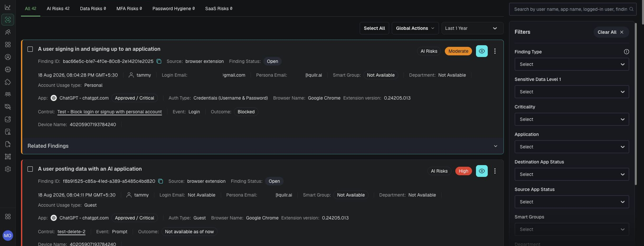The width and height of the screenshot is (644, 246).
Task: Open the Global Actions dropdown
Action: point(415,28)
